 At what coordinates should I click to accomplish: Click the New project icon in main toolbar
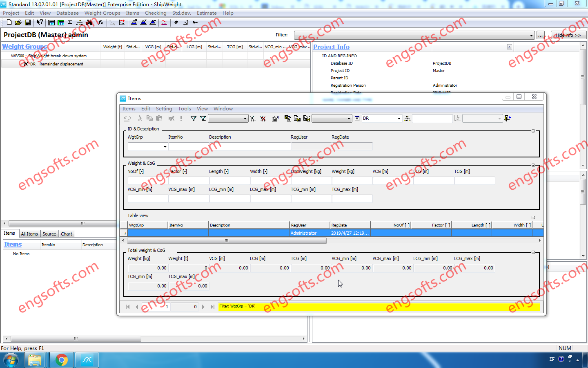pyautogui.click(x=9, y=22)
